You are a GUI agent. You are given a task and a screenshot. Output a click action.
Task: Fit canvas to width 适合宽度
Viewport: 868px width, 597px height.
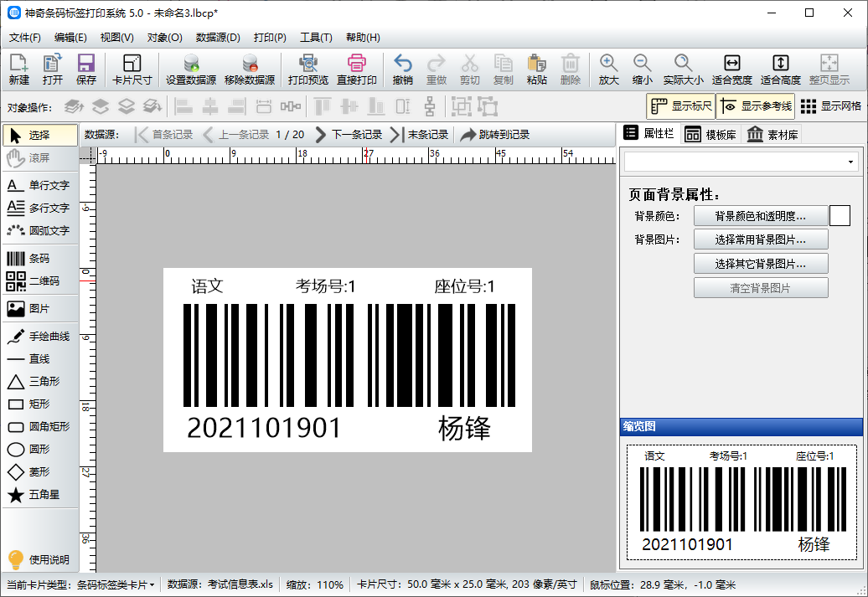[x=731, y=69]
